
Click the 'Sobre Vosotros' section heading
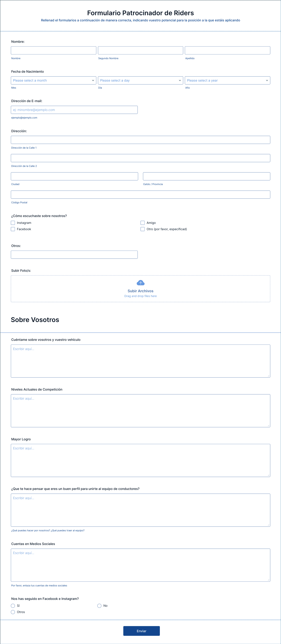point(35,319)
